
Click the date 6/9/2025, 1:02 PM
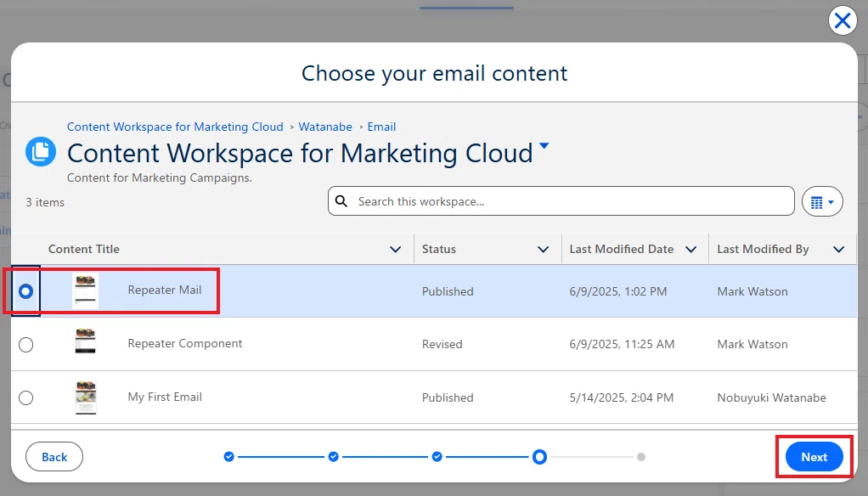(x=617, y=291)
